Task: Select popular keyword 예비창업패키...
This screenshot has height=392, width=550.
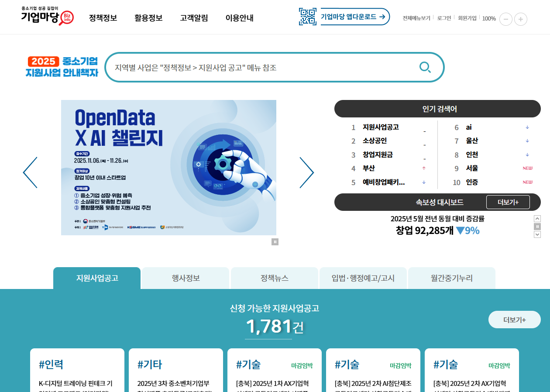Action: pyautogui.click(x=384, y=182)
